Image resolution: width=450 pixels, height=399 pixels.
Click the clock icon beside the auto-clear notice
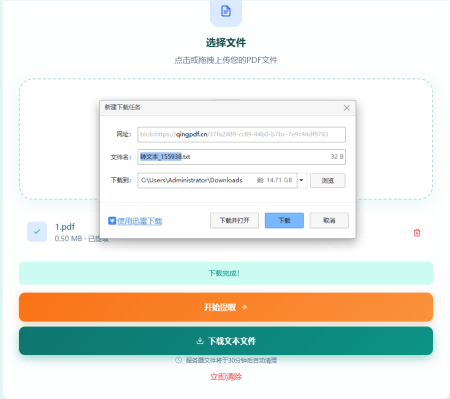[x=179, y=360]
